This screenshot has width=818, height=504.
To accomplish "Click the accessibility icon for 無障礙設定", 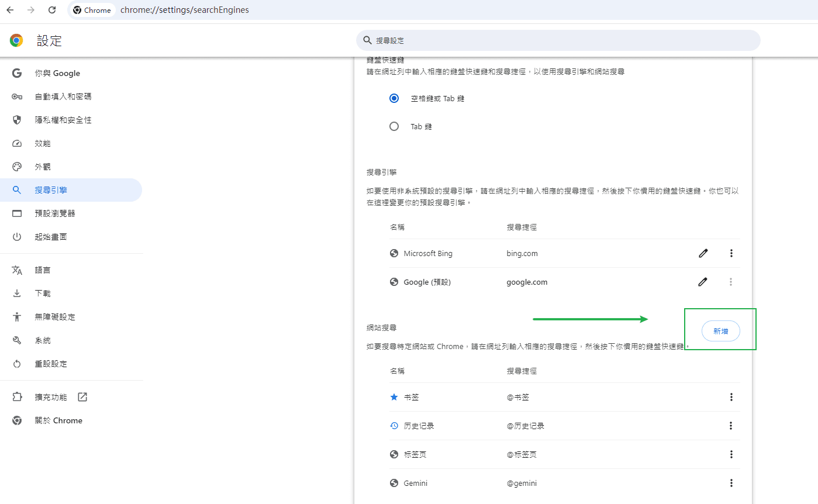I will pos(17,317).
